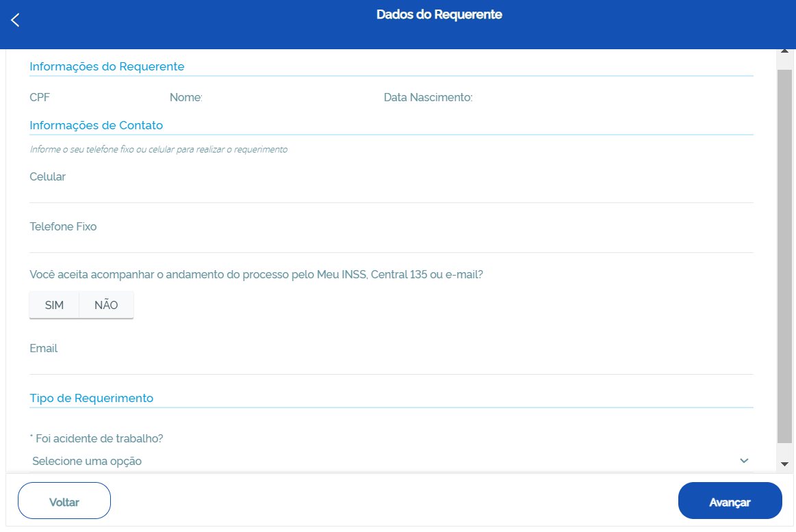This screenshot has width=796, height=532.
Task: Click the chevron of the acidente de trabalho dropdown
Action: (744, 461)
